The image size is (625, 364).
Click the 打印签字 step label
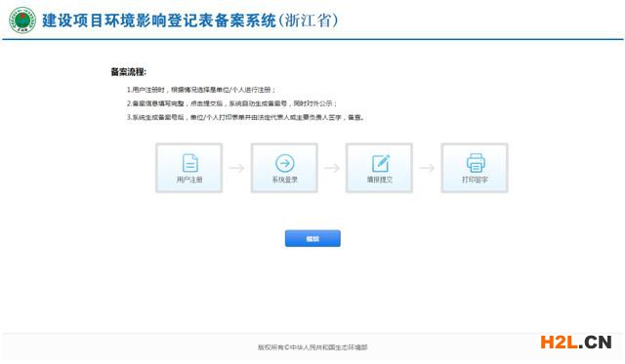pos(475,180)
